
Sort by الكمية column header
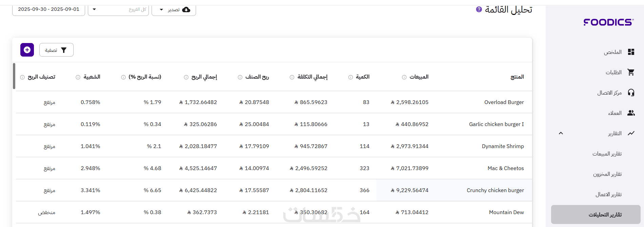pyautogui.click(x=363, y=77)
